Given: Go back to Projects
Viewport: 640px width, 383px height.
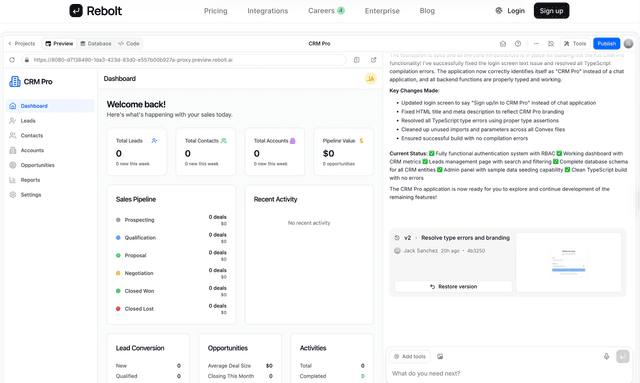Looking at the screenshot, I should click(22, 43).
